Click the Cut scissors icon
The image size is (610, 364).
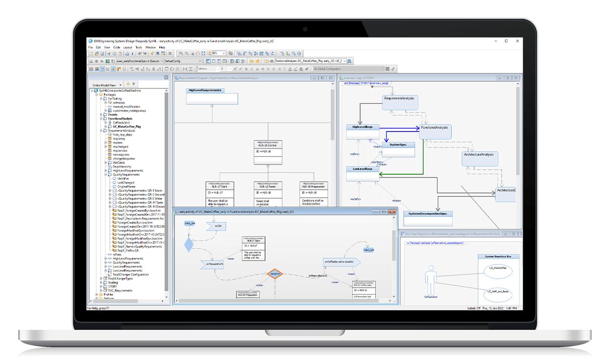pyautogui.click(x=108, y=53)
